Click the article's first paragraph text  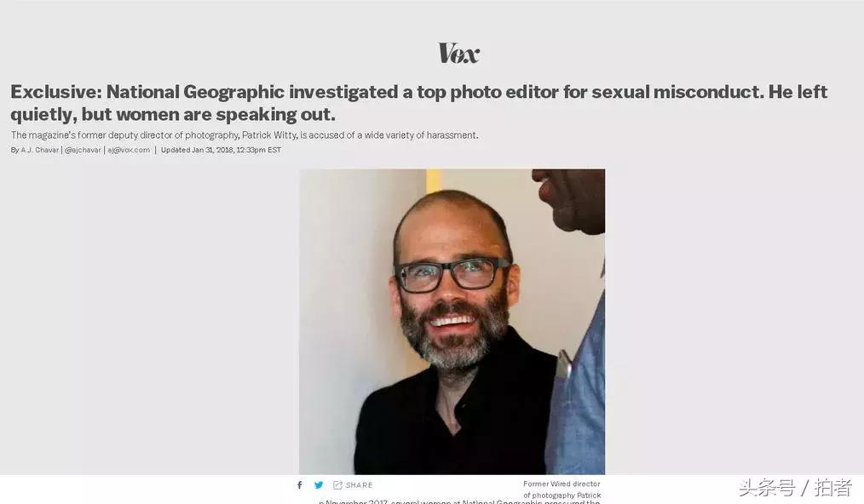click(459, 501)
